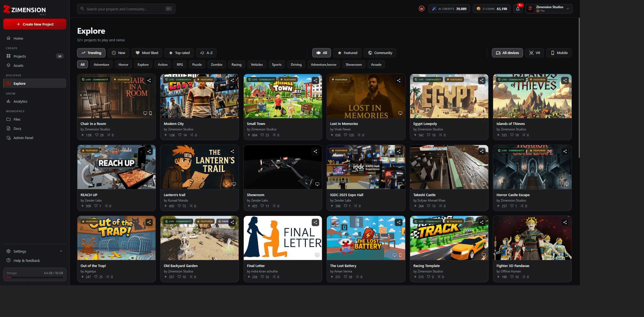Focus the search projects and Community field
The image size is (644, 317).
click(x=126, y=9)
